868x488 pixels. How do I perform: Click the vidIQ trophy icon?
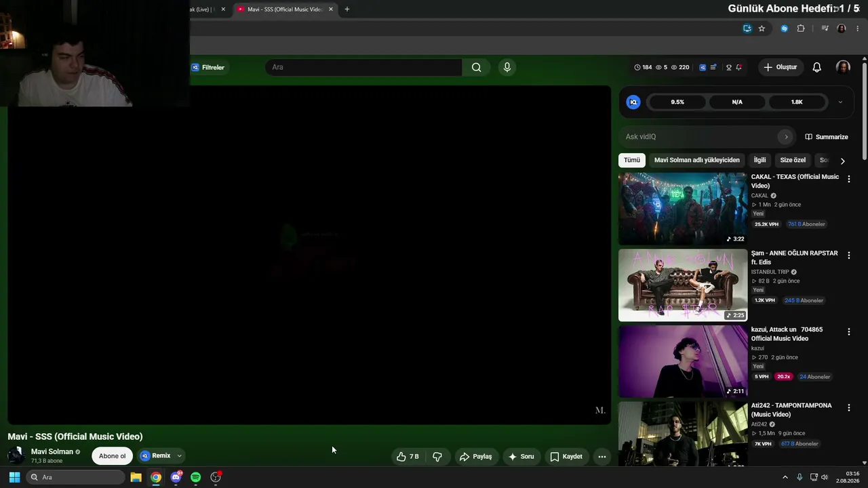(x=729, y=67)
